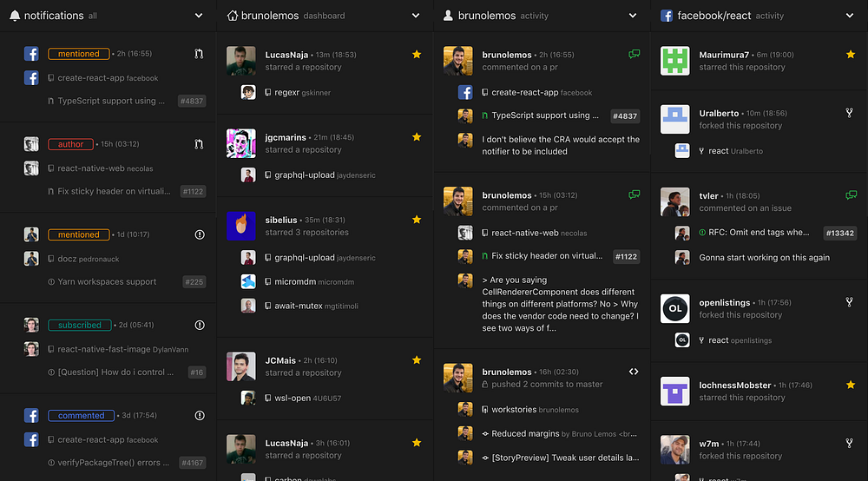Click the issue icon on the subscribed notification
Viewport: 868px width, 481px height.
click(200, 325)
